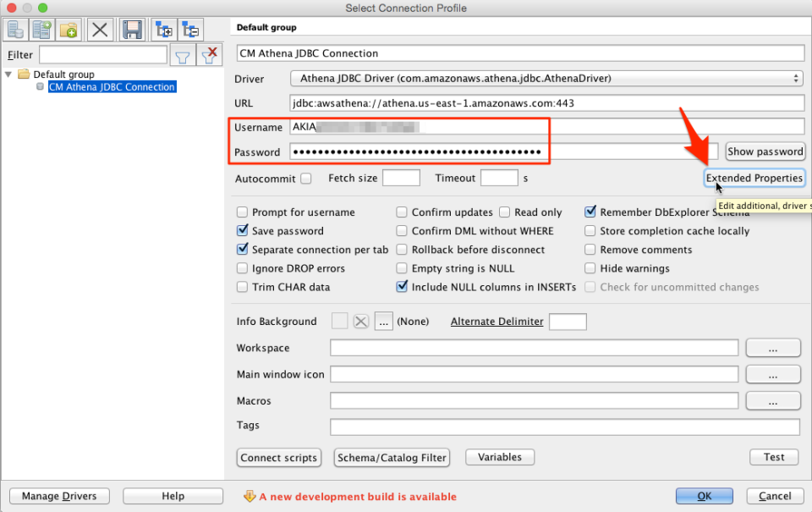Image resolution: width=812 pixels, height=512 pixels.
Task: Click the Fetch size input field
Action: (401, 177)
